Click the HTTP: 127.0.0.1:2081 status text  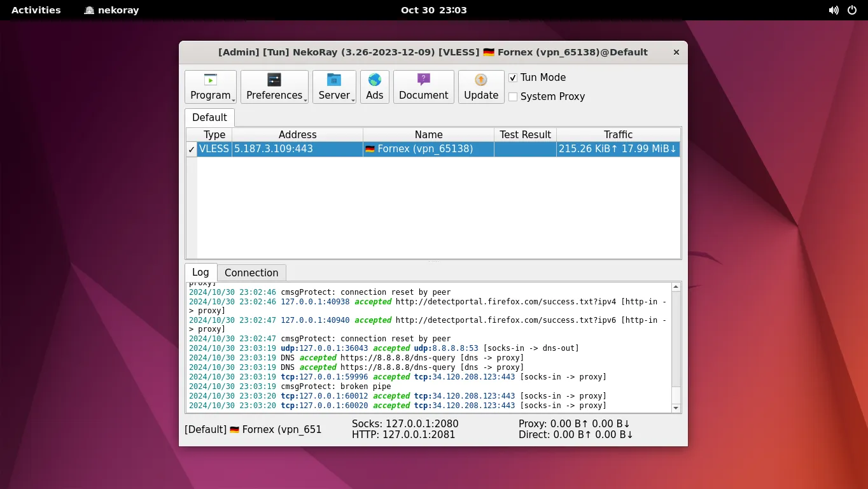click(x=403, y=435)
